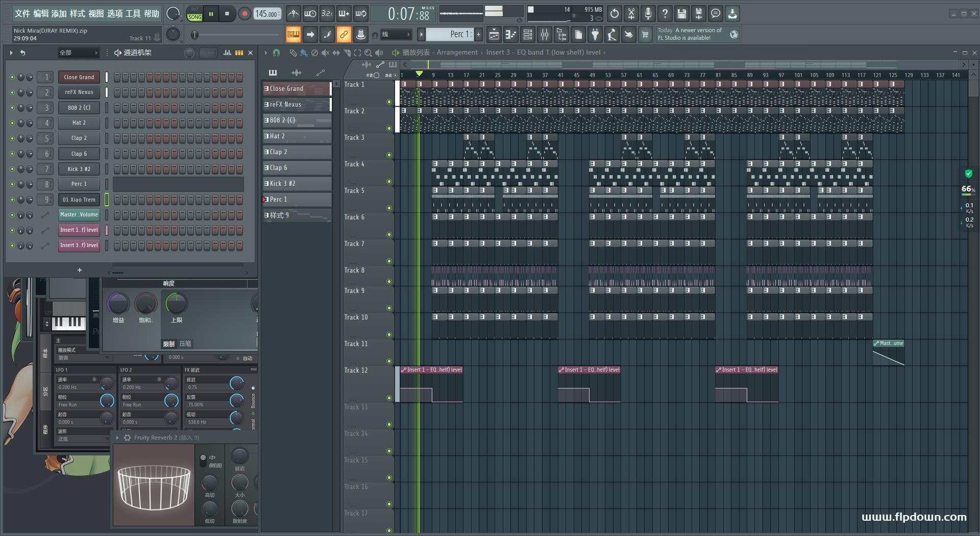This screenshot has width=980, height=536.
Task: Open the 视图 (View) menu
Action: [96, 14]
